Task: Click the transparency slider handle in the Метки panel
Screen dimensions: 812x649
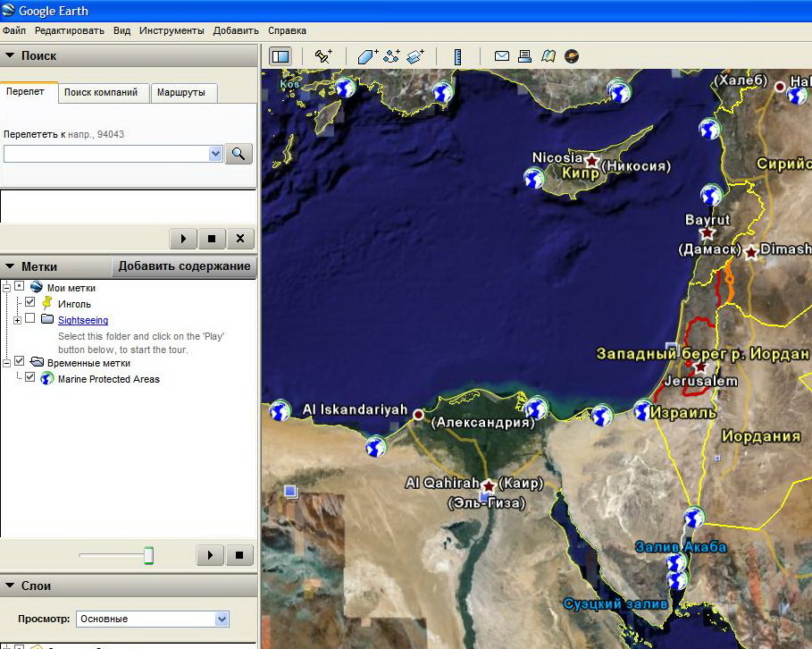Action: 148,555
